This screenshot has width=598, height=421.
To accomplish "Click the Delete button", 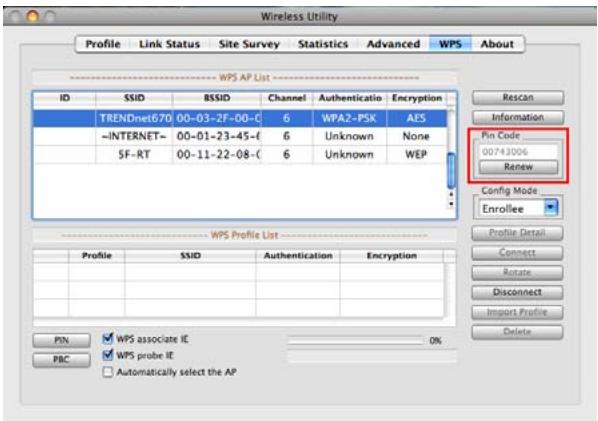I will click(x=517, y=332).
